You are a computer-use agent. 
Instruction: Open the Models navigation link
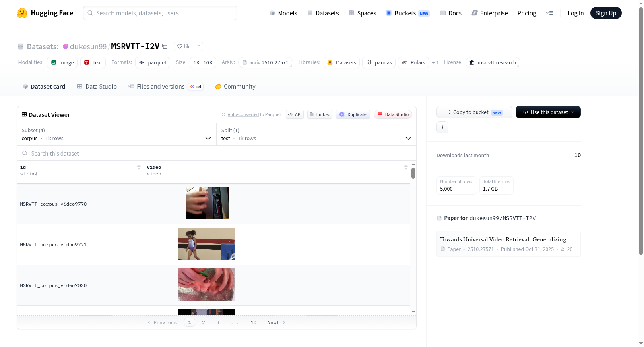[283, 13]
